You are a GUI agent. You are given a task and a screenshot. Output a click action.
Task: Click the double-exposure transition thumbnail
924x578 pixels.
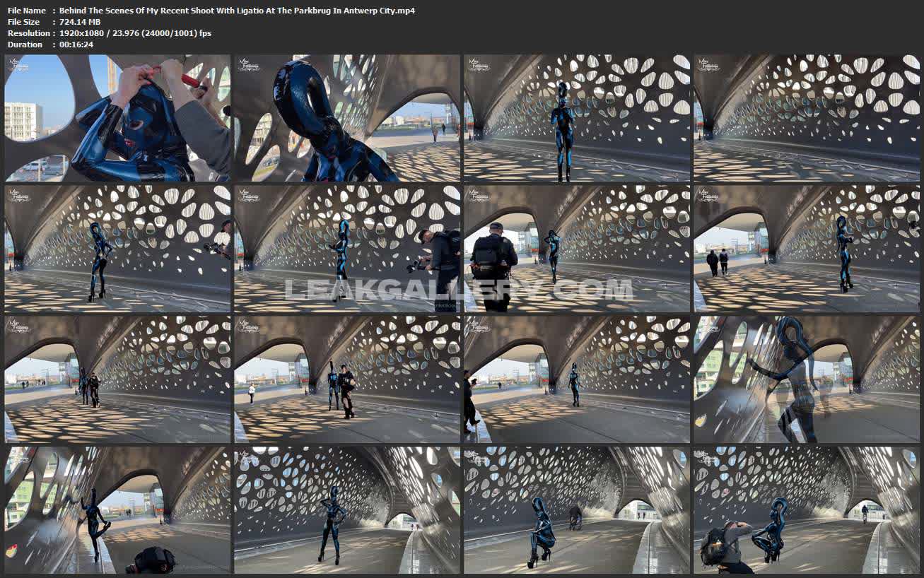pyautogui.click(x=807, y=379)
